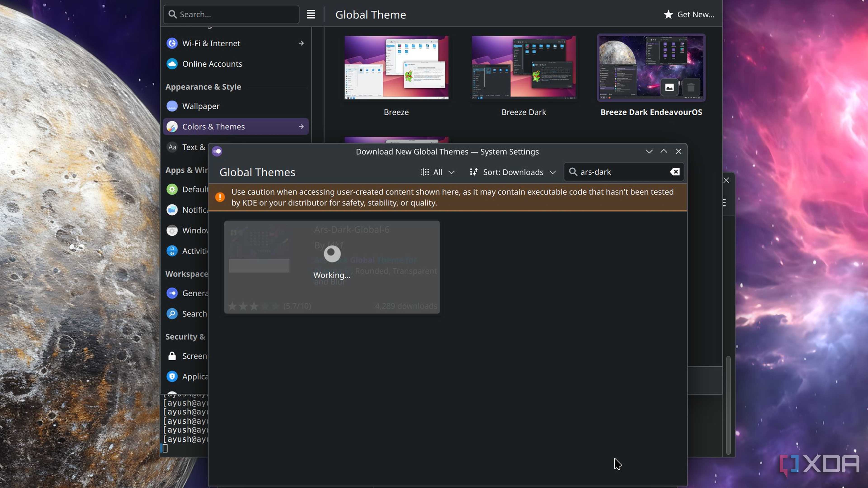868x488 pixels.
Task: Click the Colors & Themes palette icon
Action: tap(172, 127)
